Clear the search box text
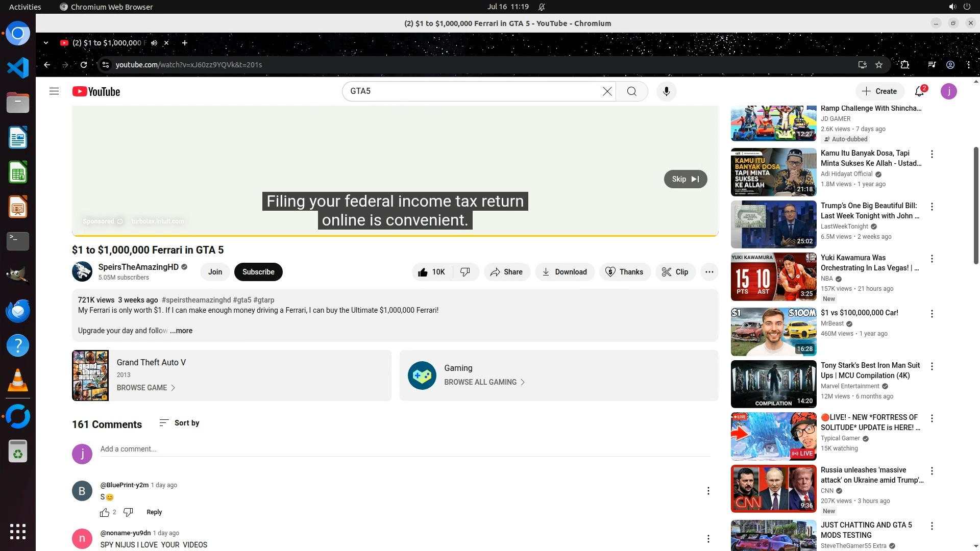The image size is (980, 551). point(607,91)
